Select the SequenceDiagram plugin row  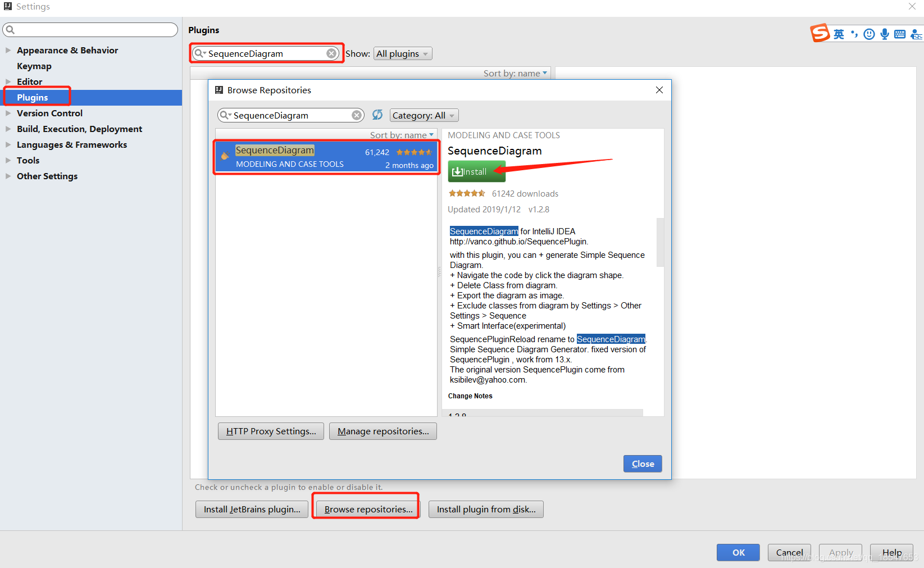(x=326, y=157)
